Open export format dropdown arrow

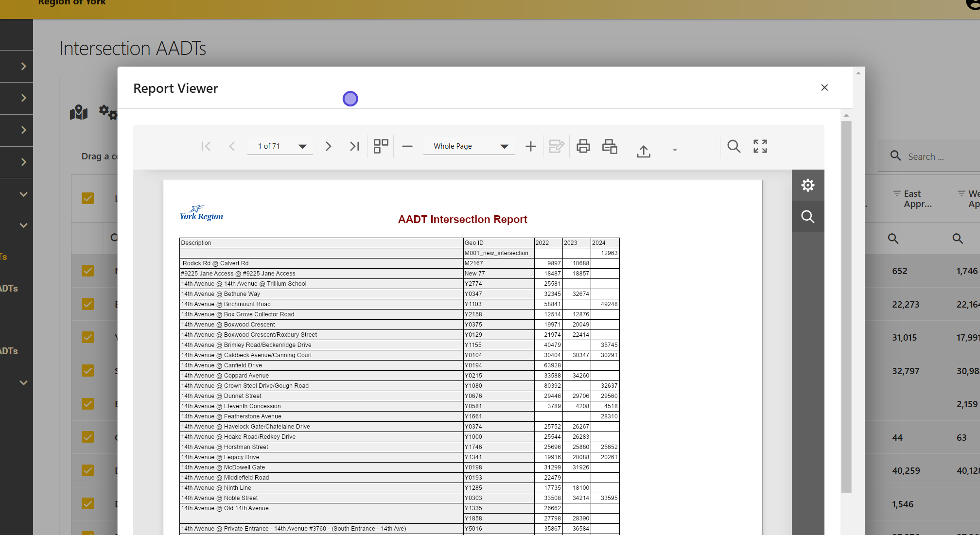pyautogui.click(x=675, y=150)
